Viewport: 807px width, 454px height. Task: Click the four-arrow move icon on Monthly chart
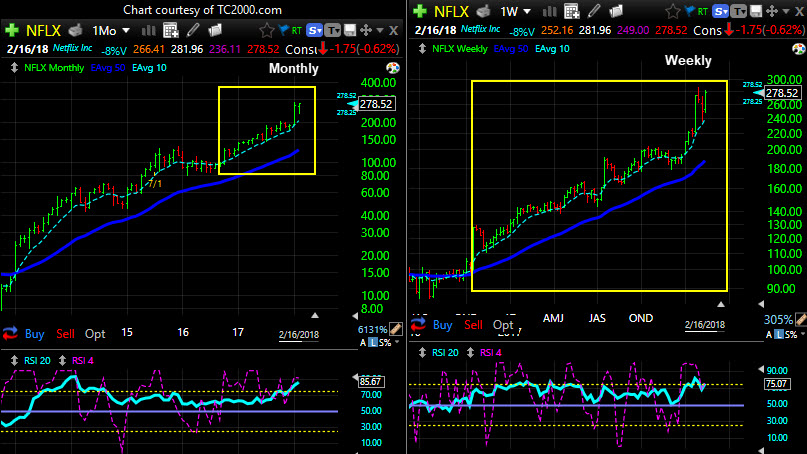coord(366,31)
